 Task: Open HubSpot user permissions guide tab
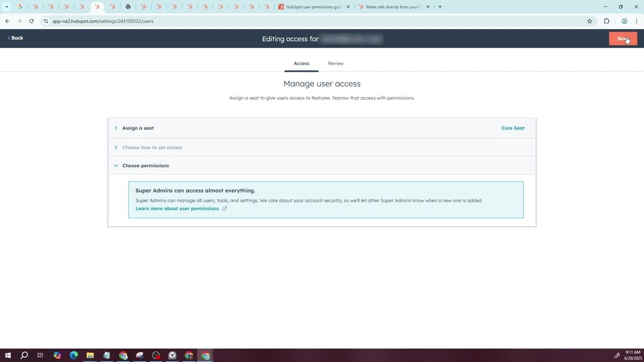(314, 7)
